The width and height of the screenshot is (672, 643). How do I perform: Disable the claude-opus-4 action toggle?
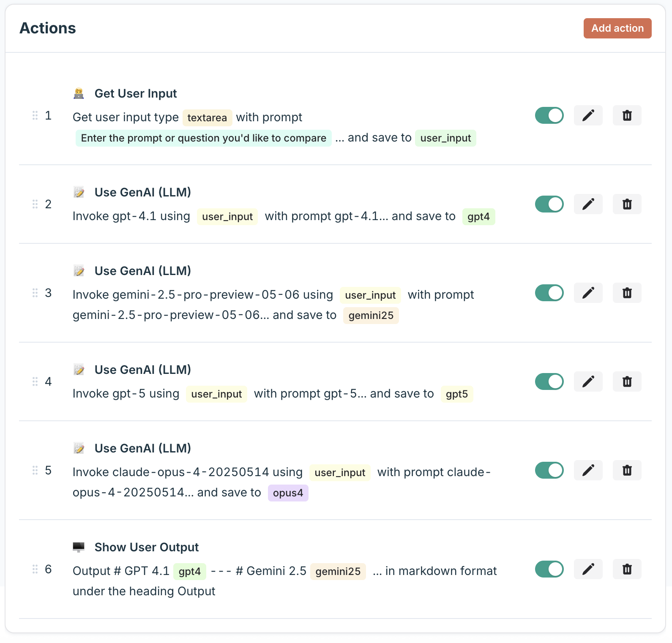pyautogui.click(x=549, y=470)
